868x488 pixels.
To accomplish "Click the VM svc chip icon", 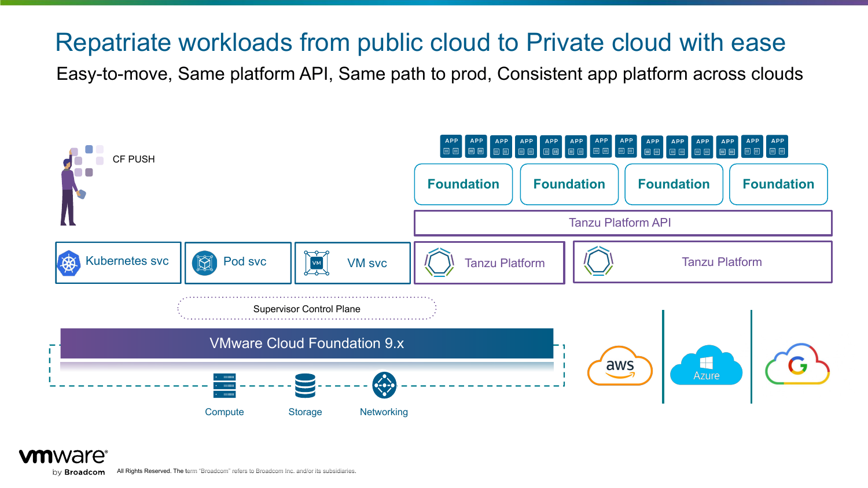I will point(317,263).
